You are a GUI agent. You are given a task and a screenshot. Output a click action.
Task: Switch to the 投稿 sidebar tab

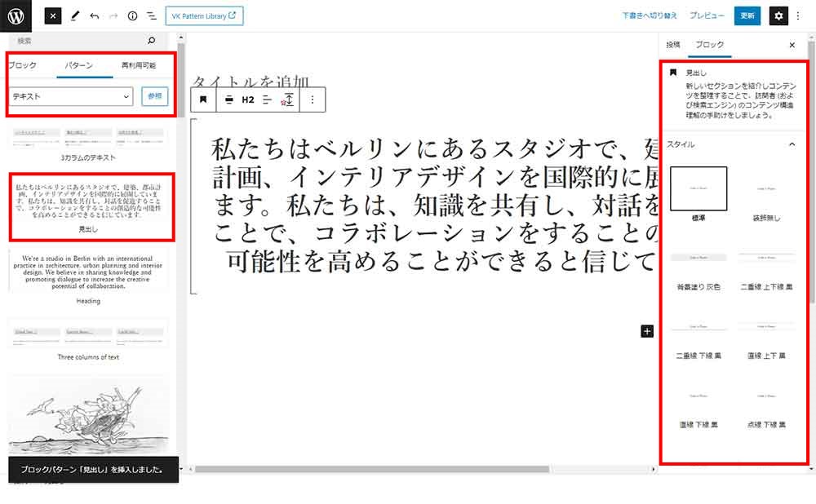click(672, 45)
